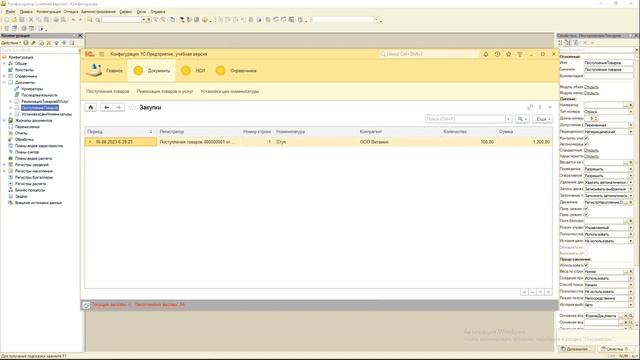Click the link icon near Закупки header
The width and height of the screenshot is (640, 360).
pos(530,107)
